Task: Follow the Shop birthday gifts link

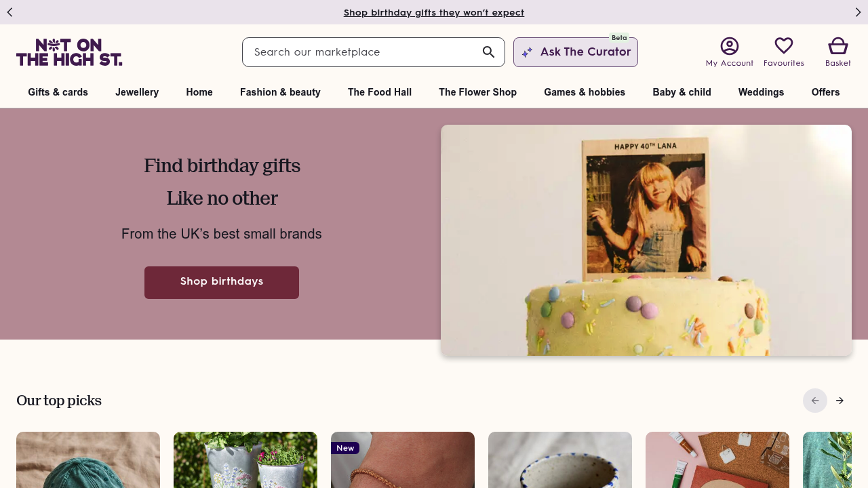Action: click(x=434, y=12)
